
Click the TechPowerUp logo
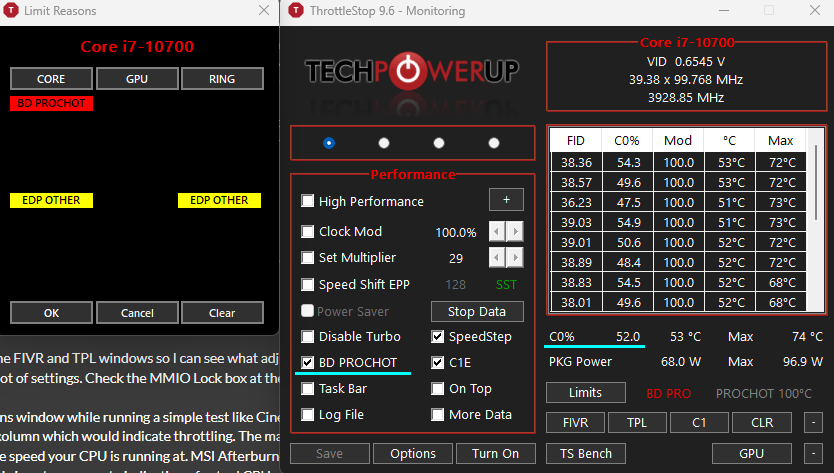coord(412,71)
